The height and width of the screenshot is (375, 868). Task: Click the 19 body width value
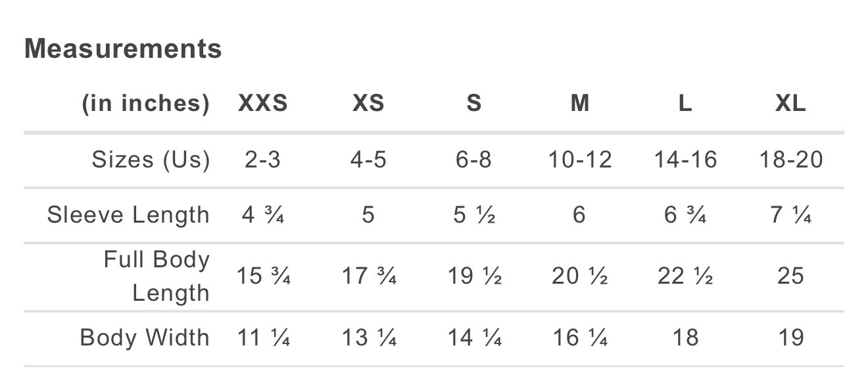[x=791, y=338]
